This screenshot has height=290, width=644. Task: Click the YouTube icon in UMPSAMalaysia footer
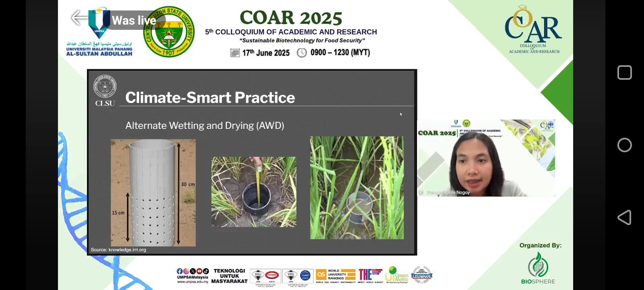[x=199, y=271]
